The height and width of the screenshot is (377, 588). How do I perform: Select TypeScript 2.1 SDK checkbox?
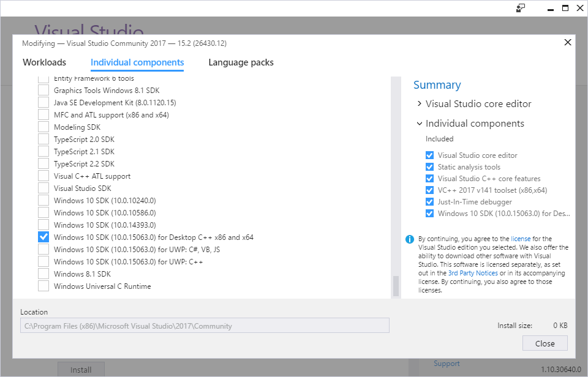(43, 151)
